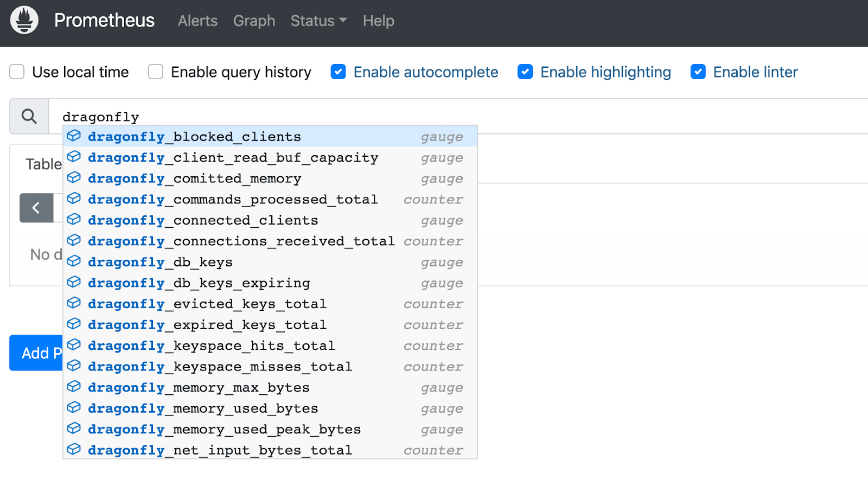Choose dragonfly_evicted_keys_total suggestion

click(270, 303)
